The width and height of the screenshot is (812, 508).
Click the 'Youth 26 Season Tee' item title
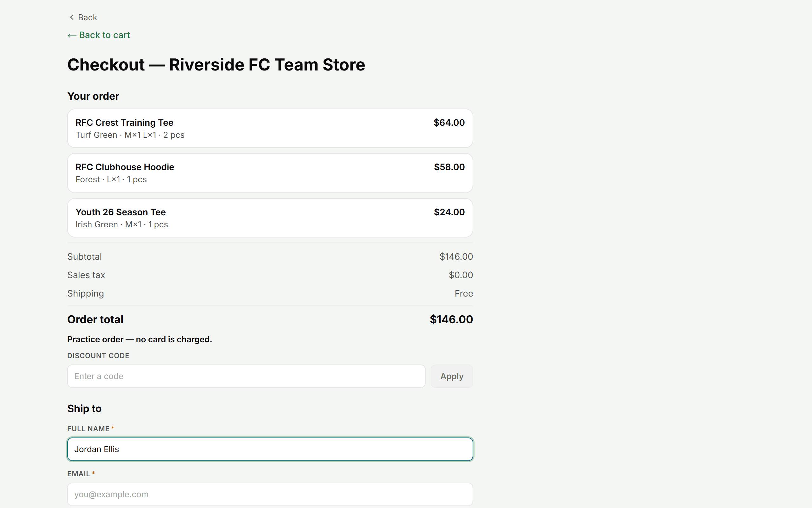coord(121,212)
